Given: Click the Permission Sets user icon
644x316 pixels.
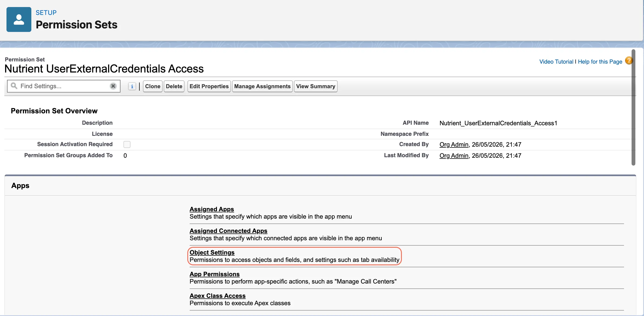Looking at the screenshot, I should point(19,19).
